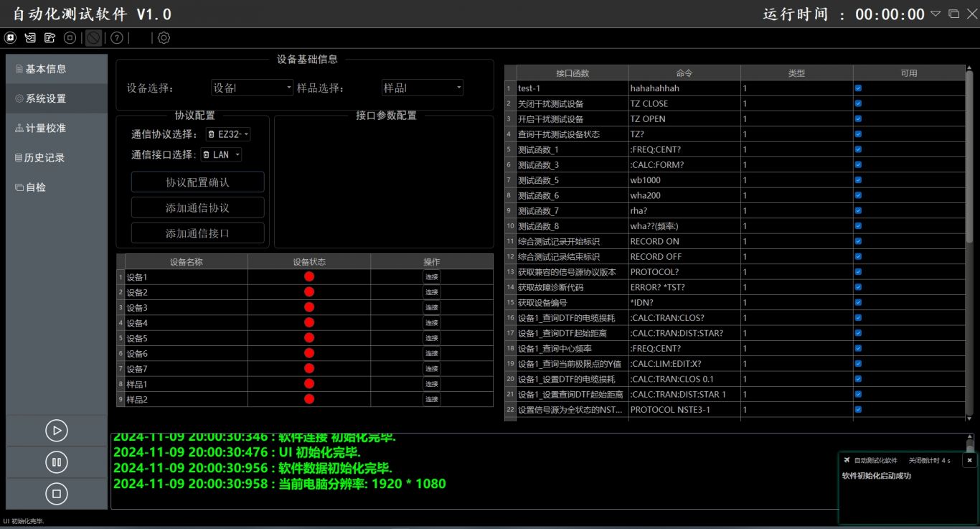
Task: Select the 测试函数_8 function cell
Action: (x=573, y=226)
